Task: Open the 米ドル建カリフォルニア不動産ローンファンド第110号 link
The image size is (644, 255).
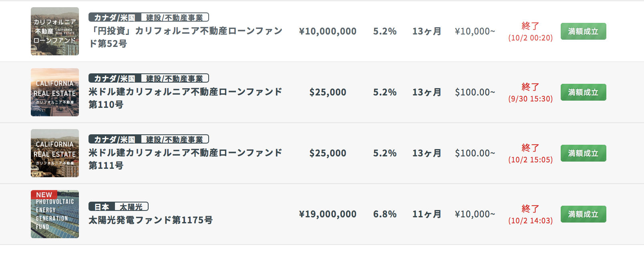Action: pos(185,98)
